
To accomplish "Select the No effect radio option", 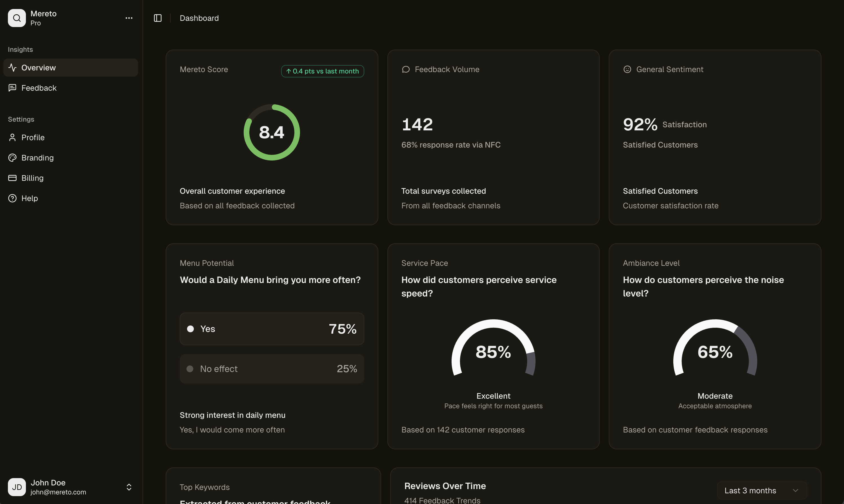I will tap(190, 369).
